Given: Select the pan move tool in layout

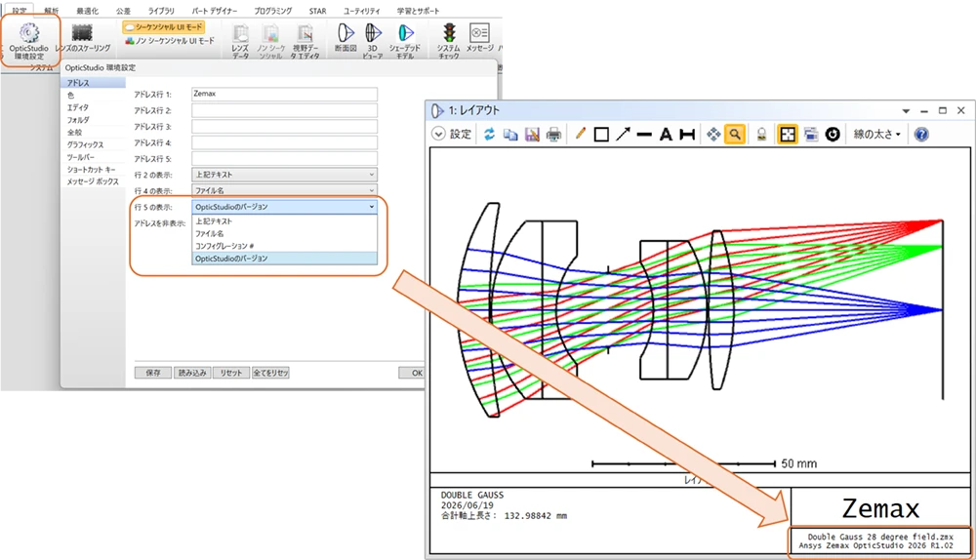Looking at the screenshot, I should pyautogui.click(x=713, y=134).
